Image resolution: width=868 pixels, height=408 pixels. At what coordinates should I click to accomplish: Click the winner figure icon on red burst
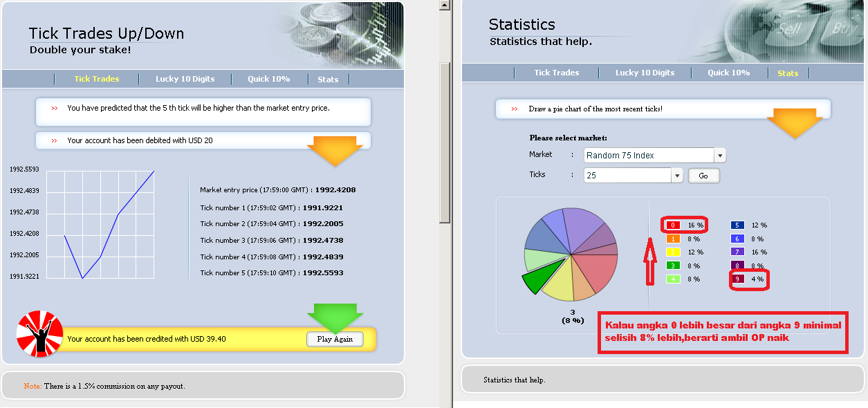[39, 334]
